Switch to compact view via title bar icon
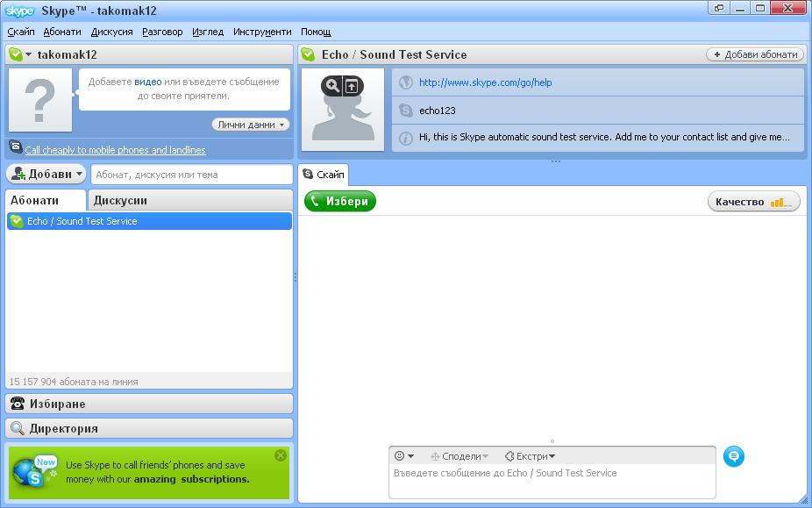 [x=719, y=8]
